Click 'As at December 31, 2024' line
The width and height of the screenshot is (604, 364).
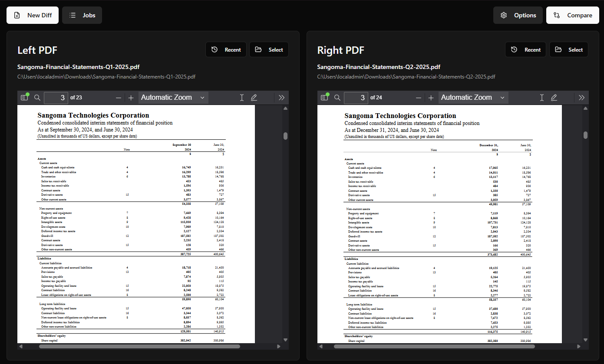coord(392,130)
